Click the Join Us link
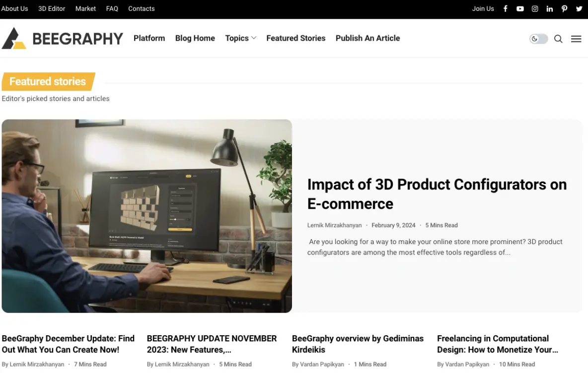588x373 pixels. click(x=483, y=8)
